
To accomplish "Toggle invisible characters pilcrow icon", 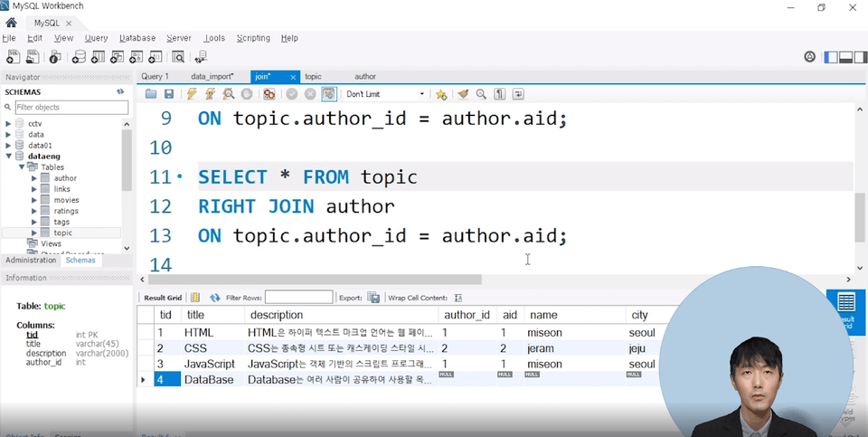I will point(499,94).
